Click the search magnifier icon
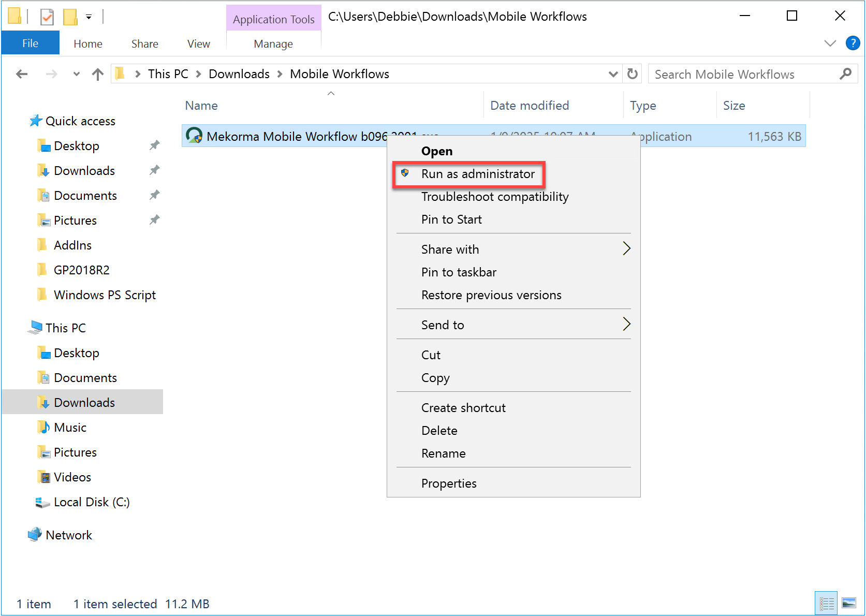This screenshot has width=866, height=616. pyautogui.click(x=845, y=74)
